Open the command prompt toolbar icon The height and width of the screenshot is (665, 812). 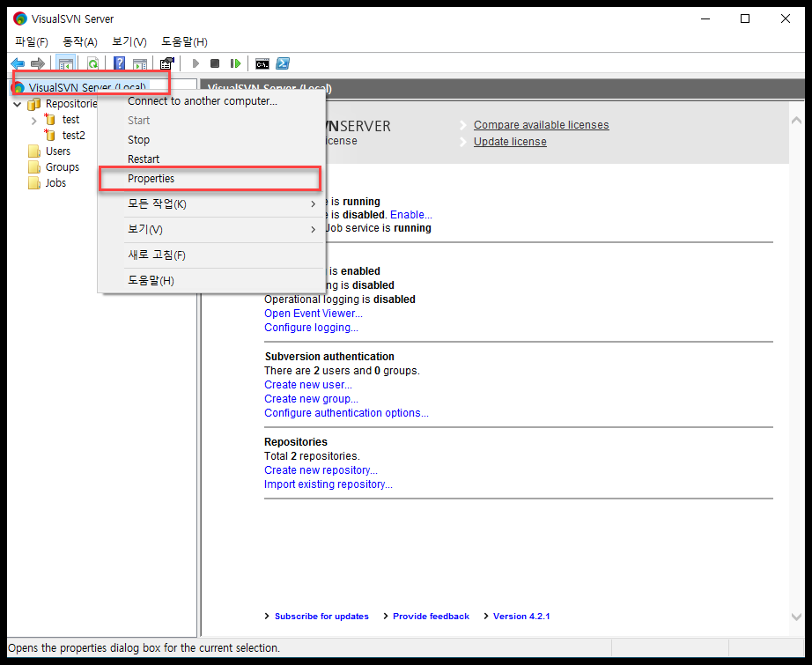pyautogui.click(x=262, y=63)
